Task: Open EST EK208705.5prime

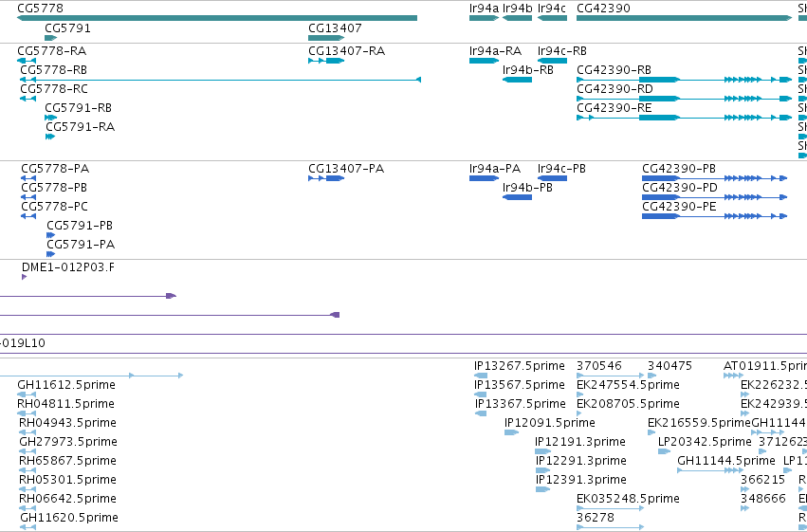Action: (x=579, y=413)
